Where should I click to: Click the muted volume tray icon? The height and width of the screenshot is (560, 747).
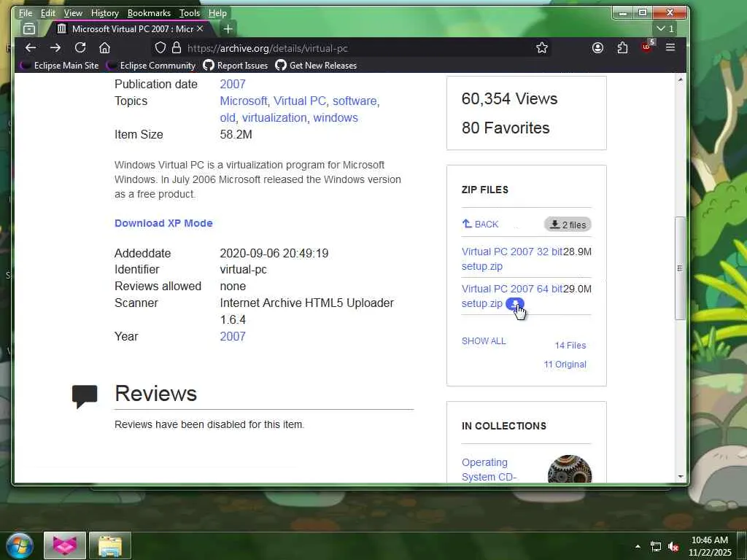(x=673, y=547)
